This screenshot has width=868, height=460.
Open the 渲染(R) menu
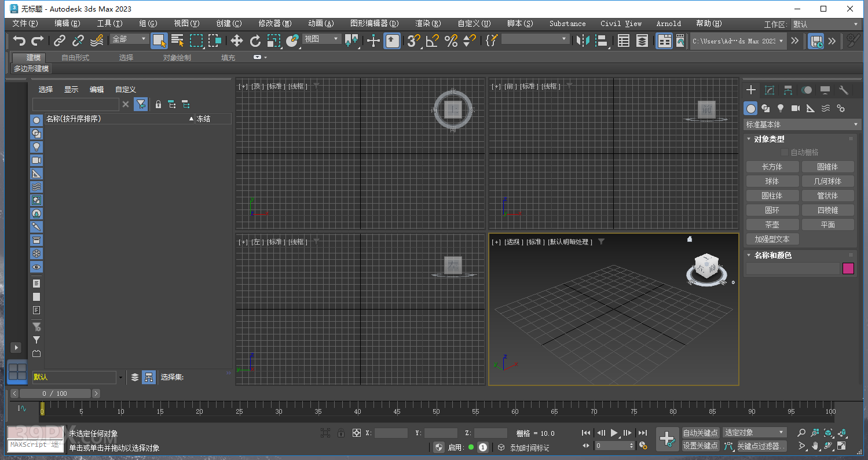tap(428, 24)
